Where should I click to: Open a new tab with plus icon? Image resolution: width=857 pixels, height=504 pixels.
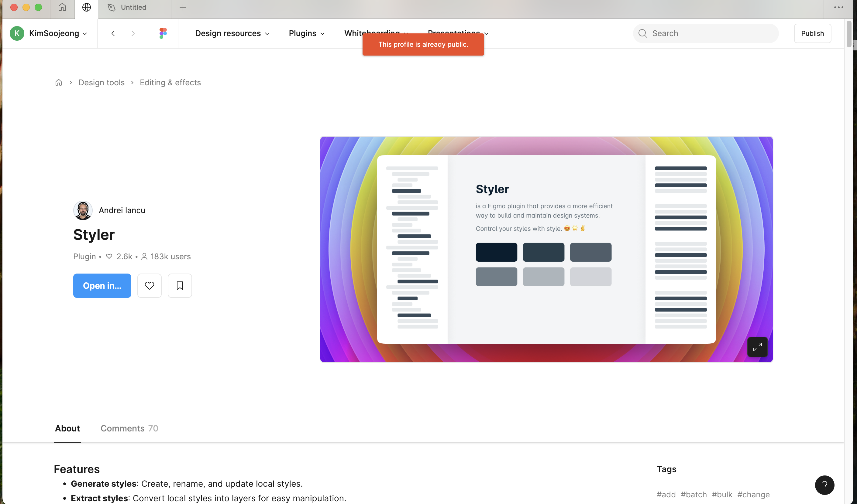click(183, 7)
